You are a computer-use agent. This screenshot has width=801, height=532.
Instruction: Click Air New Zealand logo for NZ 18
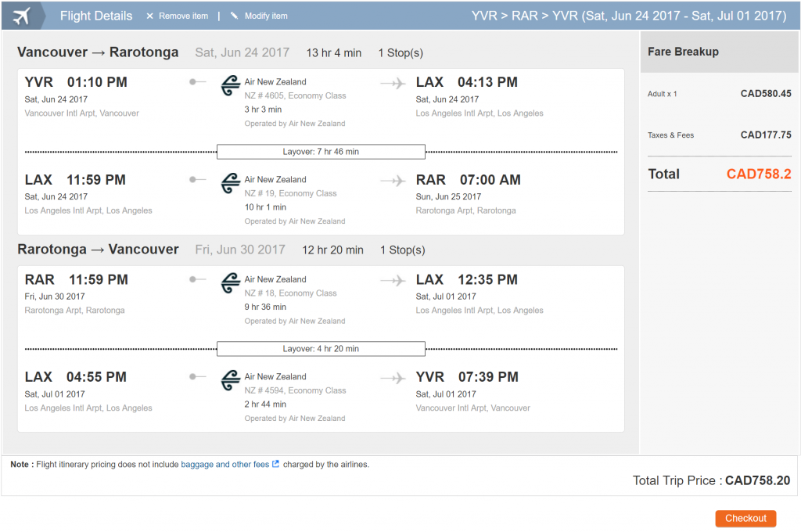tap(231, 282)
